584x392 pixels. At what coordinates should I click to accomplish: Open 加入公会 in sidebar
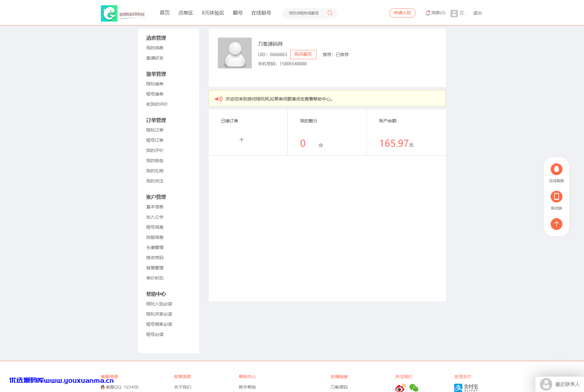pos(155,217)
